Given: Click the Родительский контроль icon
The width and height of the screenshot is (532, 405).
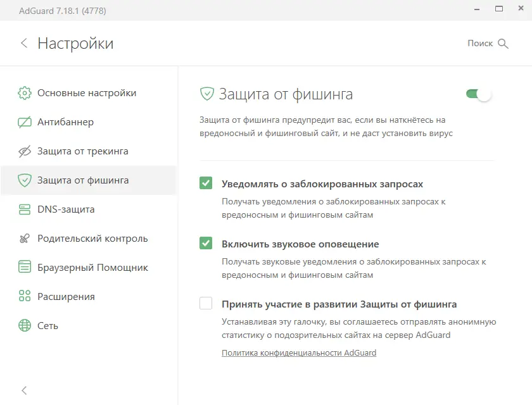Looking at the screenshot, I should click(25, 239).
